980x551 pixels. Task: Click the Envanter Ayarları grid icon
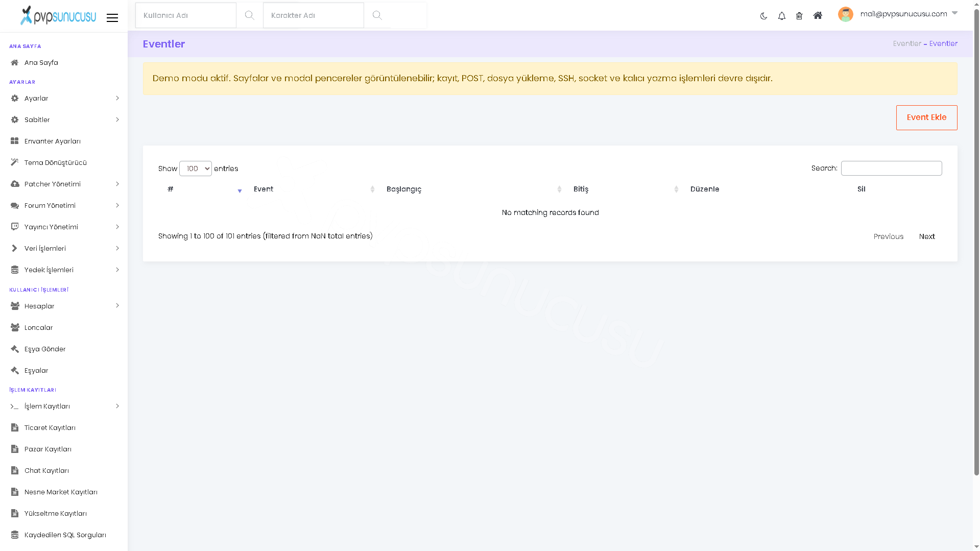tap(15, 141)
